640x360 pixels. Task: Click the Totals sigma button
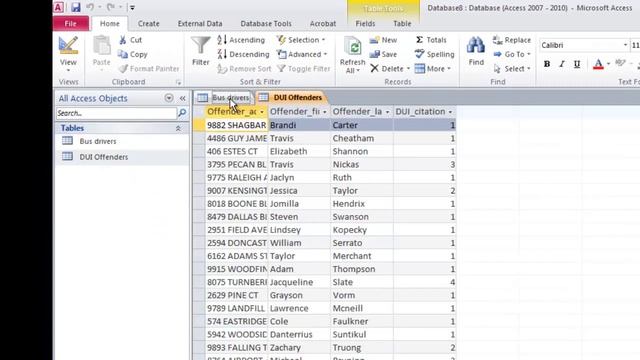(x=431, y=40)
